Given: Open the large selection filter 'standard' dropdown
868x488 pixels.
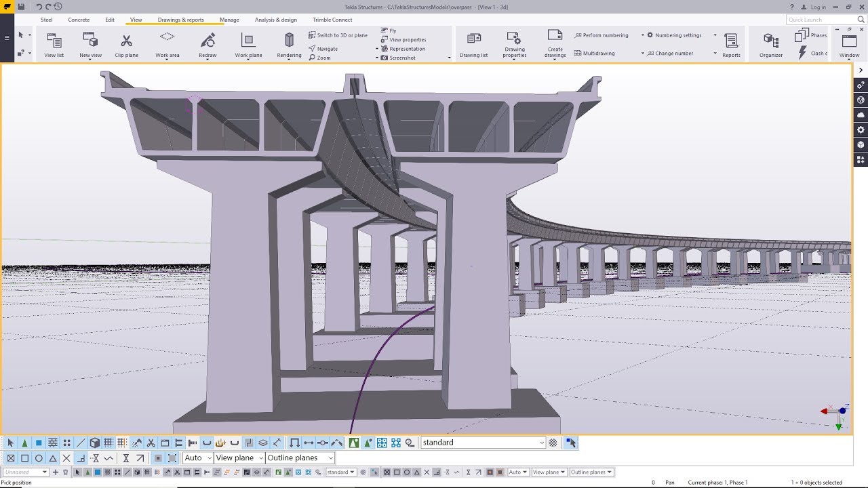Looking at the screenshot, I should (x=483, y=443).
